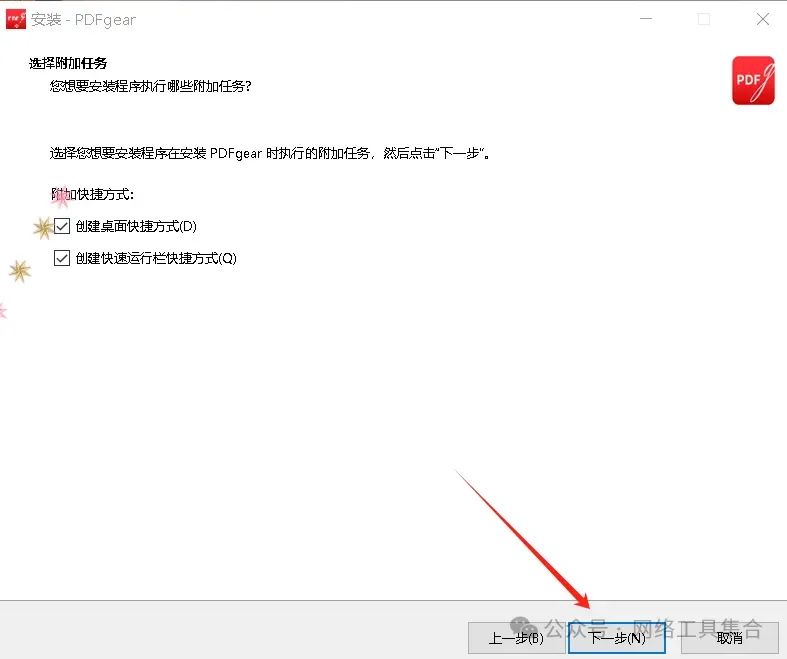Uncheck 创建快速运行栏快捷方式(Q) checkbox
Image resolution: width=787 pixels, height=659 pixels.
tap(62, 258)
